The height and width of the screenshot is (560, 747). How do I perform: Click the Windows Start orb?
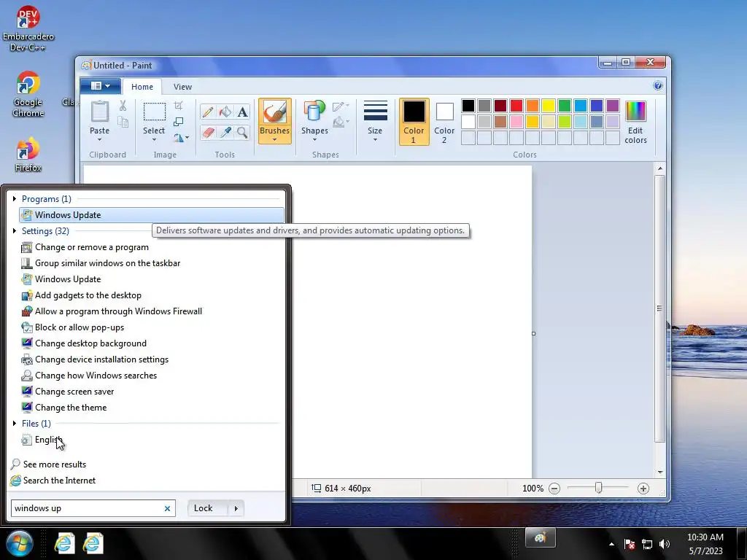20,543
